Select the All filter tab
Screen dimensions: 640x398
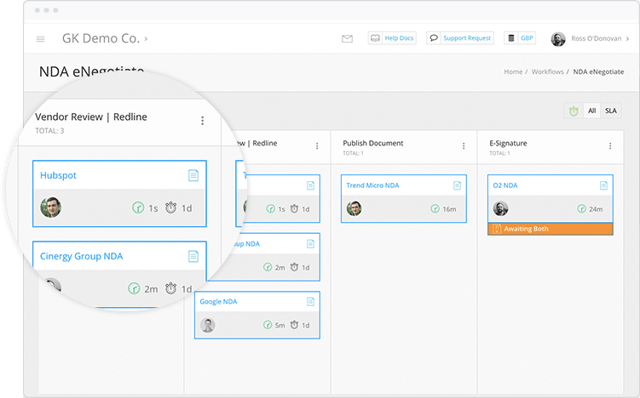pyautogui.click(x=592, y=111)
